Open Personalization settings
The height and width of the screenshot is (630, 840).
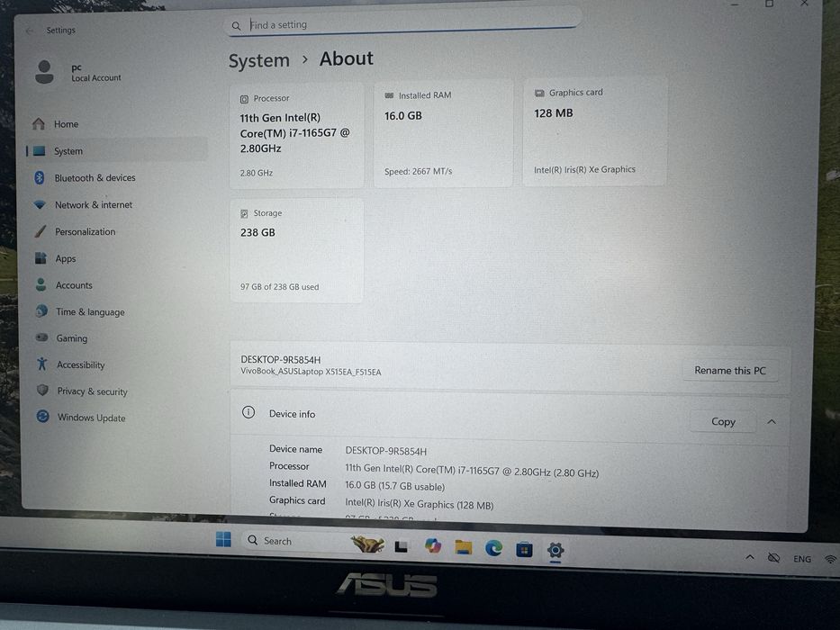pos(116,231)
